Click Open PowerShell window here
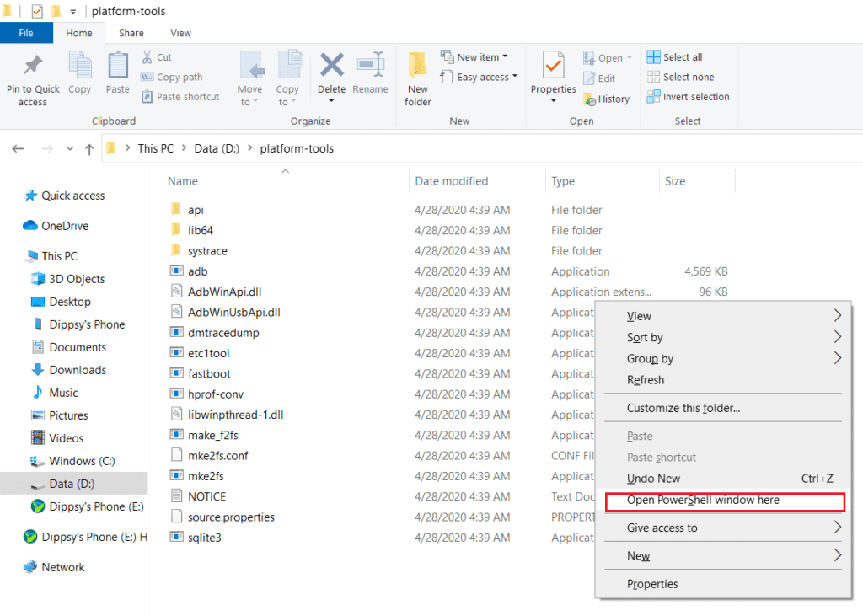863x616 pixels. pyautogui.click(x=724, y=501)
